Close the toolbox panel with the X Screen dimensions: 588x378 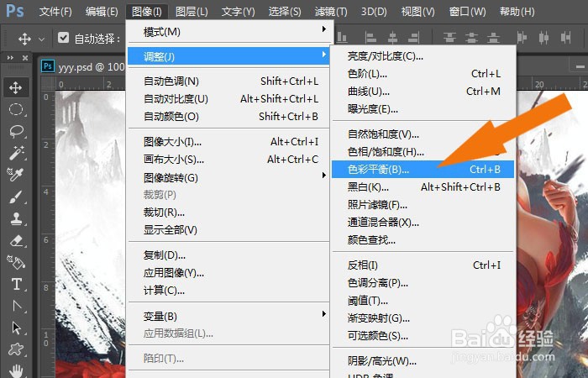[25, 58]
